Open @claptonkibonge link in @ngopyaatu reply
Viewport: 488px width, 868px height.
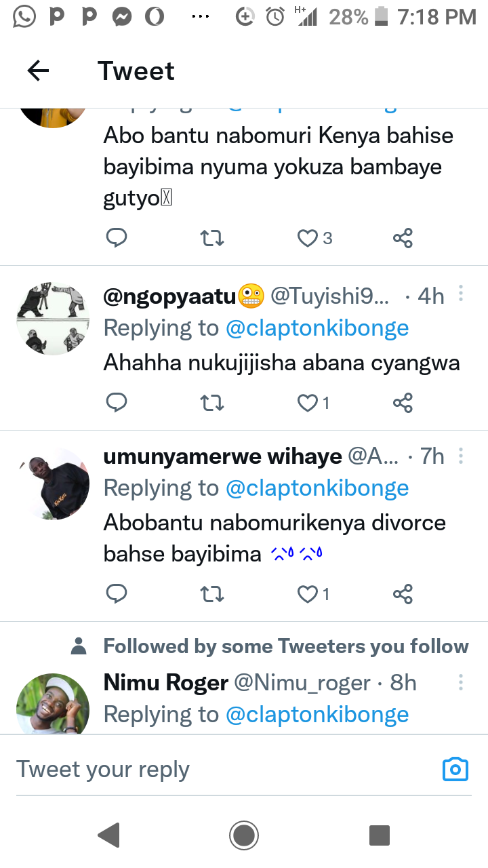tap(317, 328)
